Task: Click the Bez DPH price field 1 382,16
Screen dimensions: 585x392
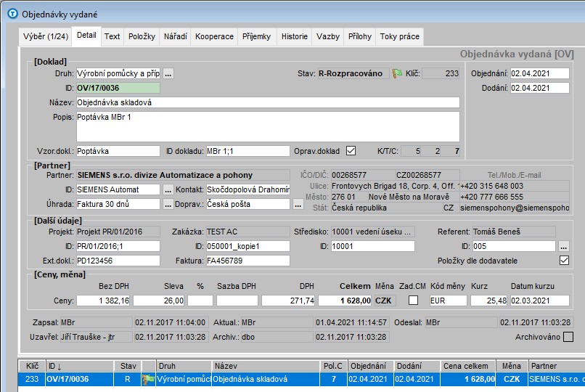Action: 103,301
